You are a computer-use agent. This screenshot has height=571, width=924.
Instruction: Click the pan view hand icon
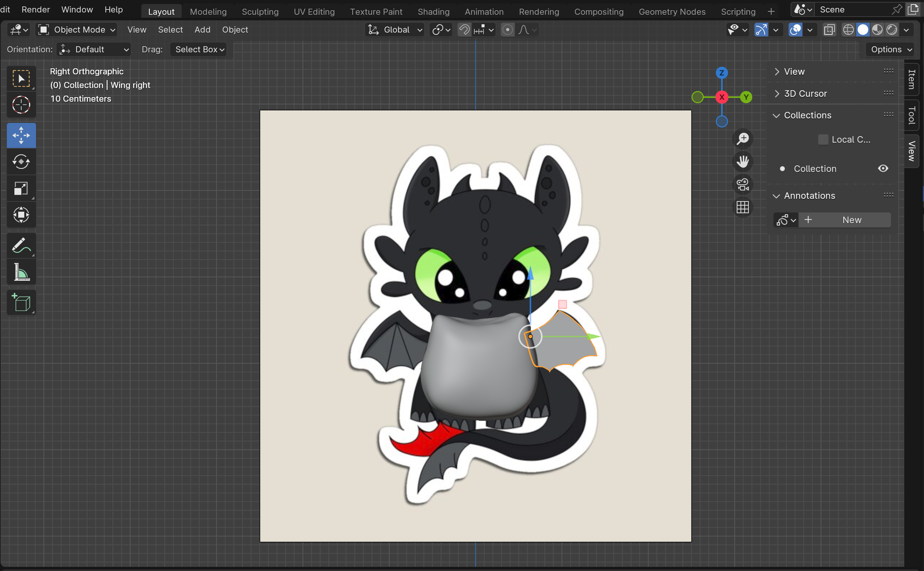click(x=743, y=161)
